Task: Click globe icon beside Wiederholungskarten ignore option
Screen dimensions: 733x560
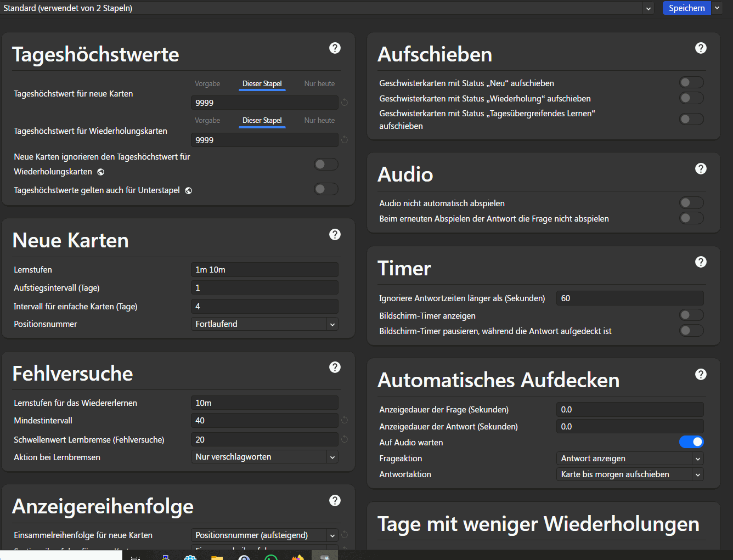Action: pyautogui.click(x=101, y=172)
